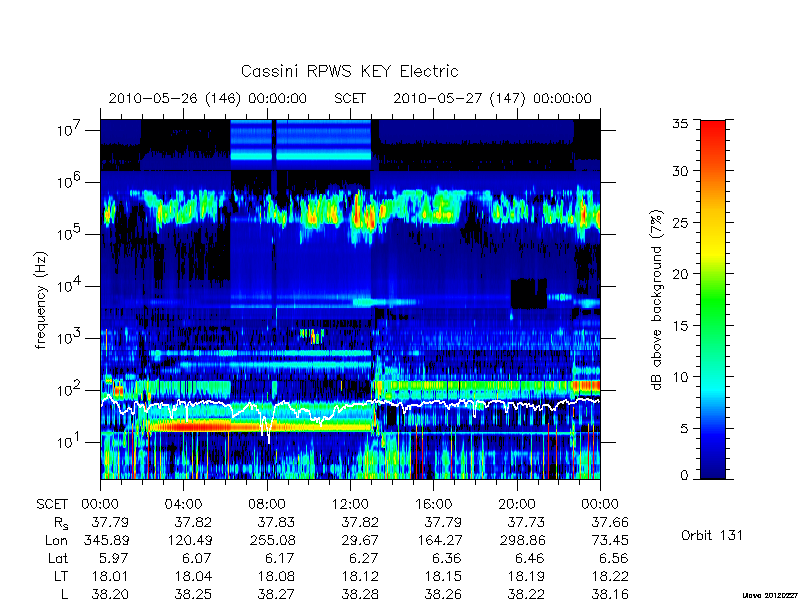Click the colorbar value 30
Screen dimensions: 800x600
point(680,171)
